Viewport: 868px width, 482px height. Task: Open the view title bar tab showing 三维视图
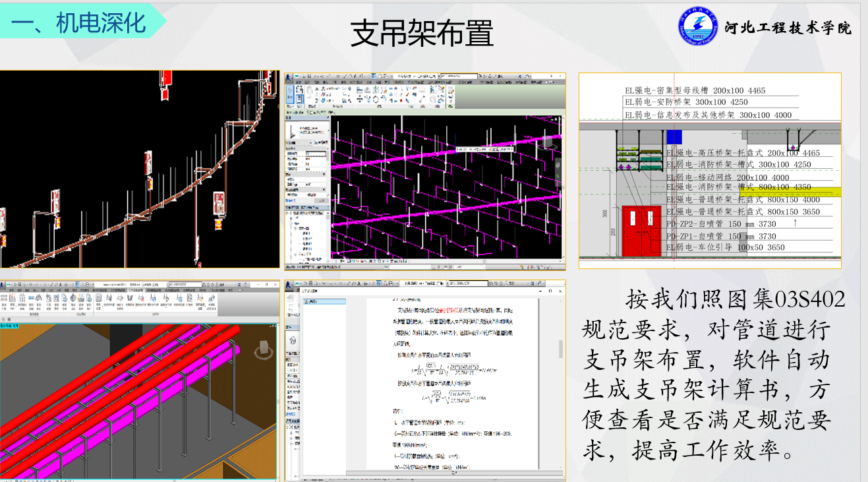click(x=146, y=284)
